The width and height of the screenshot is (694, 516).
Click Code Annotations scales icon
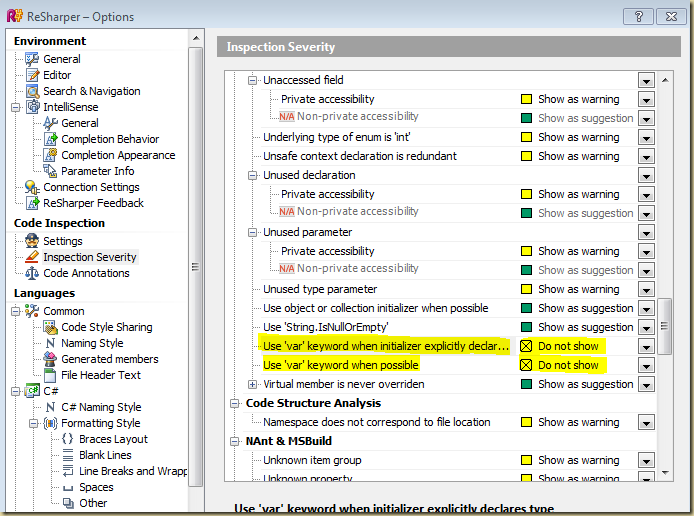pyautogui.click(x=32, y=273)
